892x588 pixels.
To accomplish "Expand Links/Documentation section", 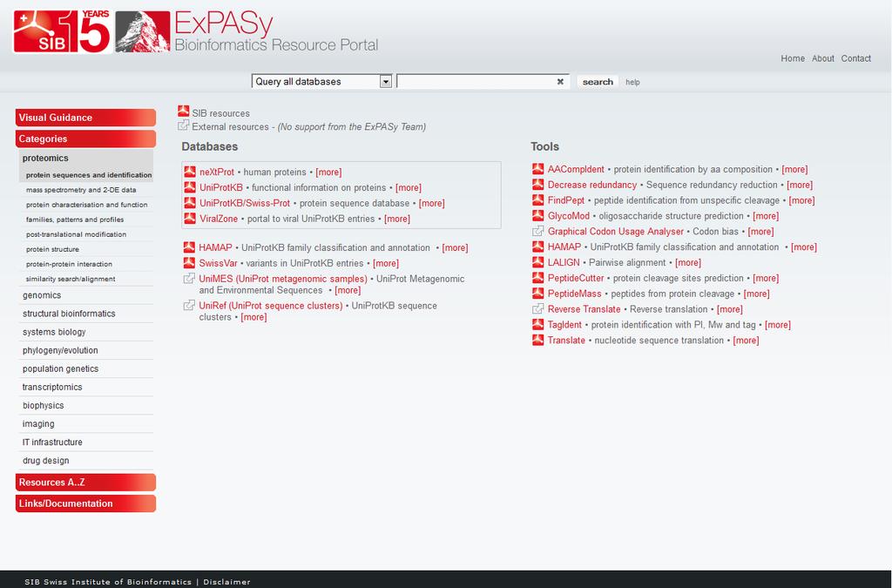I will point(85,504).
